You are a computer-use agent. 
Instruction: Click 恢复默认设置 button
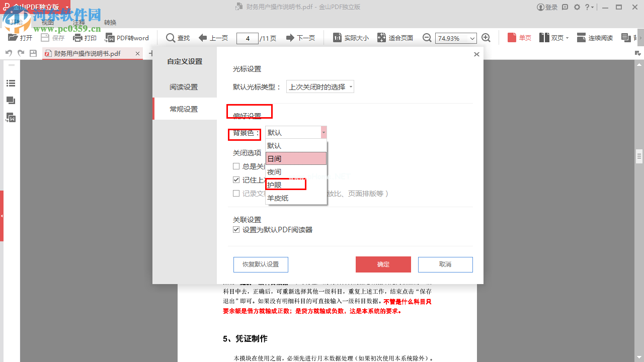tap(261, 264)
